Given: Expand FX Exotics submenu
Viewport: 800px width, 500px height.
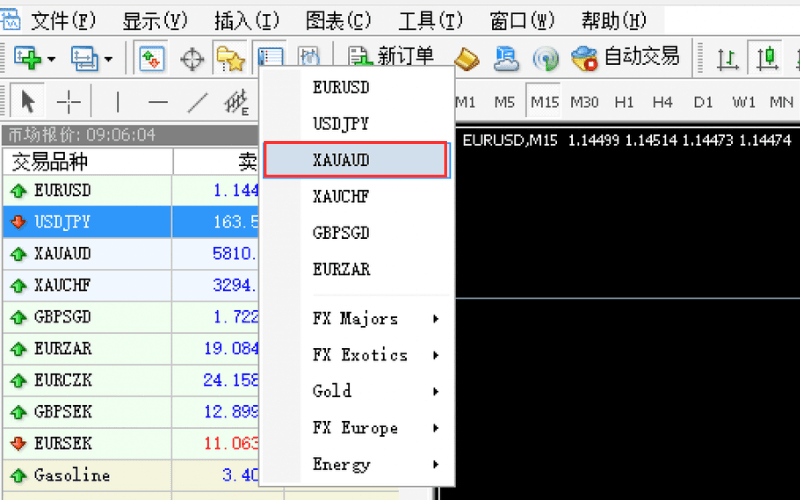Looking at the screenshot, I should [x=356, y=355].
